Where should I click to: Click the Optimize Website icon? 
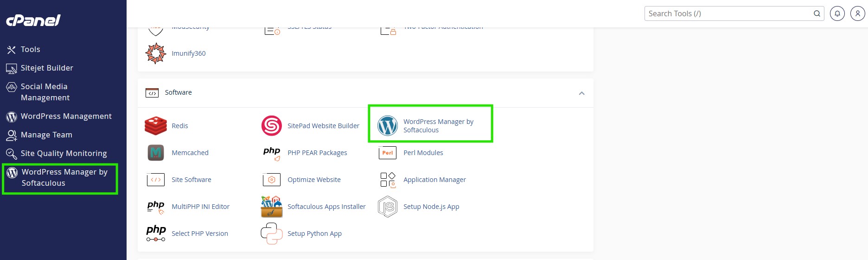pyautogui.click(x=272, y=180)
